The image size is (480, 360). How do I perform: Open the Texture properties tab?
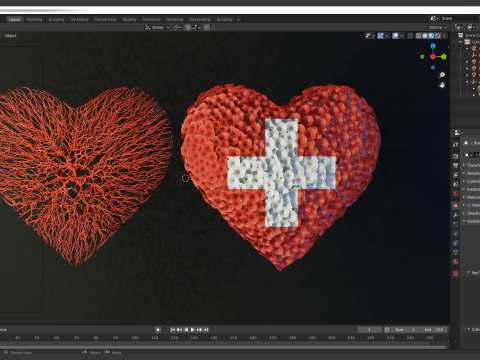[x=456, y=273]
